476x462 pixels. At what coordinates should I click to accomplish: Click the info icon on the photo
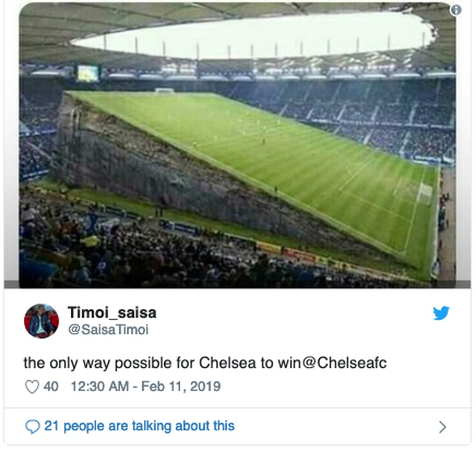[456, 10]
